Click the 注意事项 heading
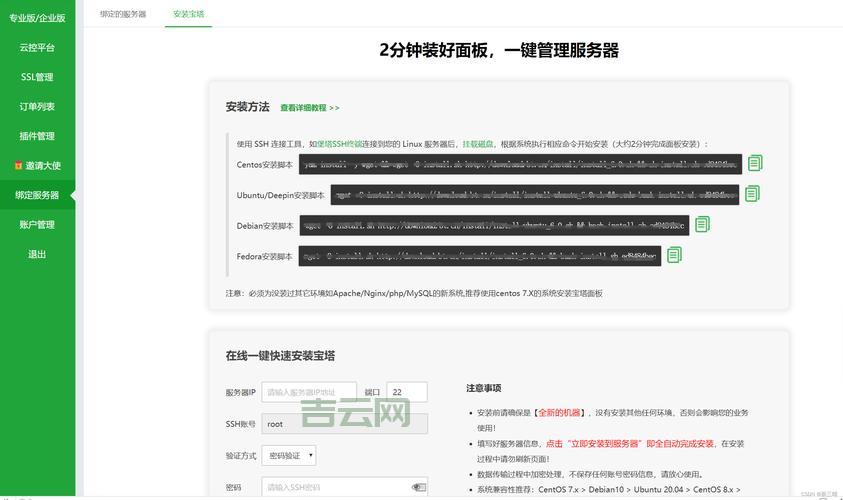 [484, 388]
